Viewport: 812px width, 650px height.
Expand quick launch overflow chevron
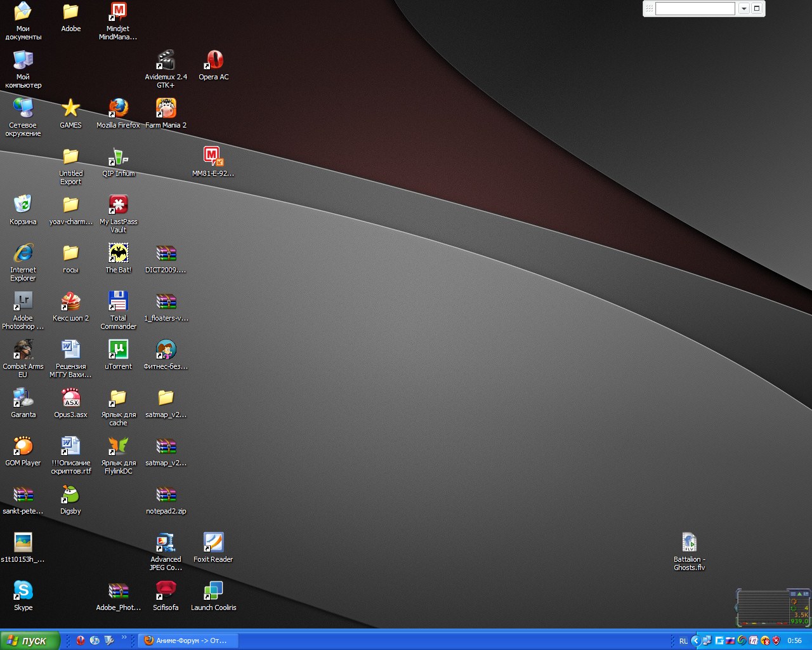tap(124, 637)
